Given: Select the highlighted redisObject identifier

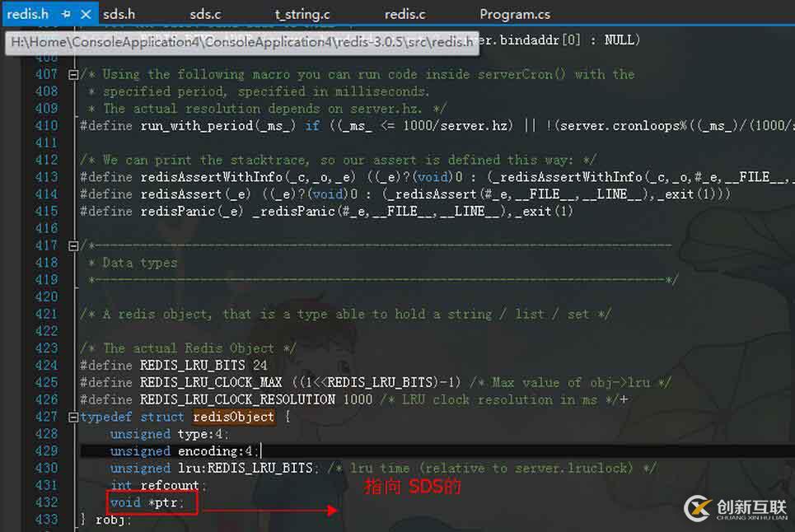Looking at the screenshot, I should [x=233, y=417].
